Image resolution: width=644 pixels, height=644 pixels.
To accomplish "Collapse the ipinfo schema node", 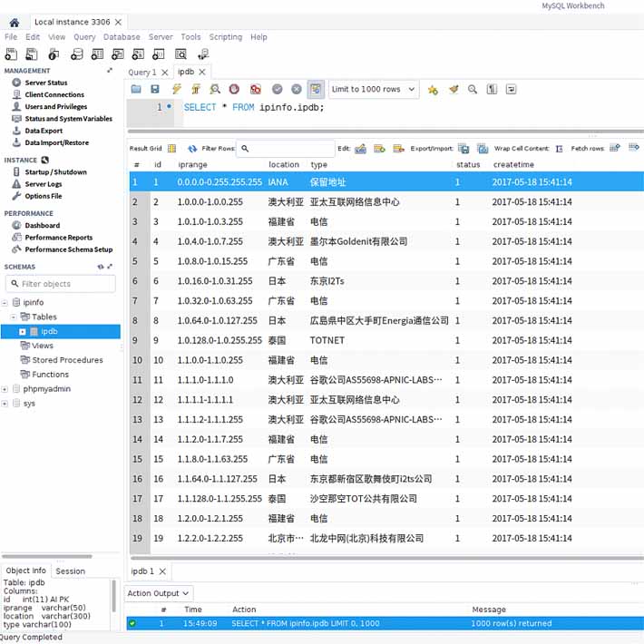I will point(5,303).
